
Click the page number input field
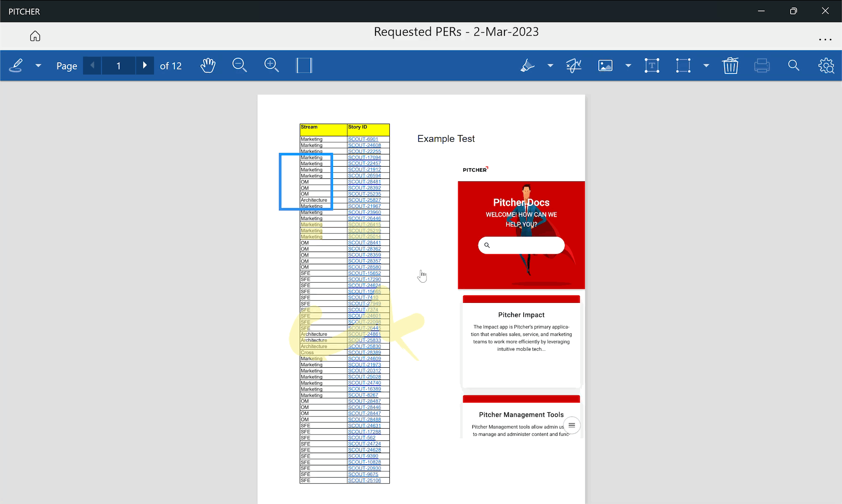tap(119, 66)
